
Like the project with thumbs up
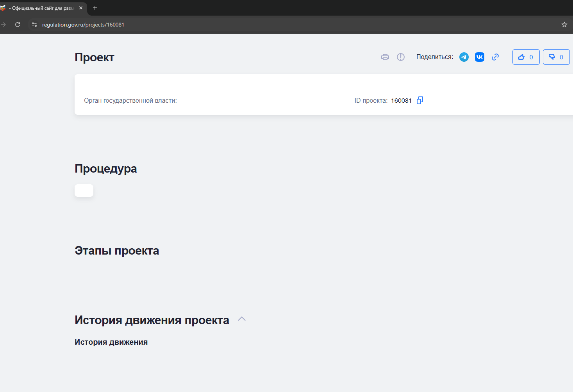pos(526,57)
